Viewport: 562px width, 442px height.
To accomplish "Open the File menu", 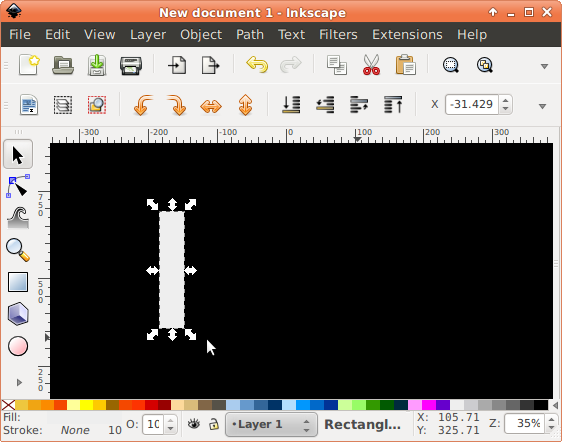I will pos(20,35).
